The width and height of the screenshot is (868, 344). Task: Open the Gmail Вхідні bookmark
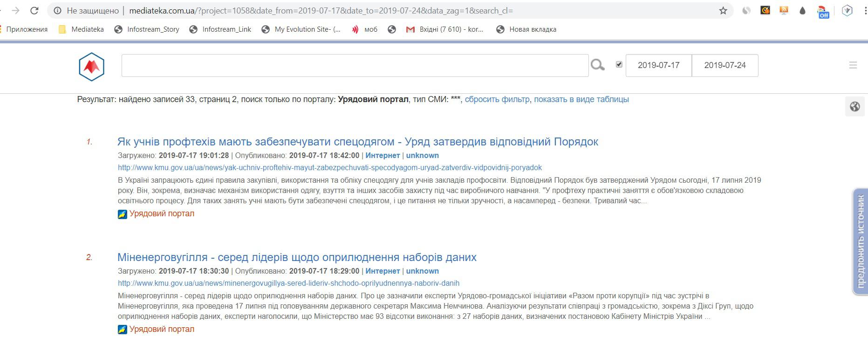(445, 29)
